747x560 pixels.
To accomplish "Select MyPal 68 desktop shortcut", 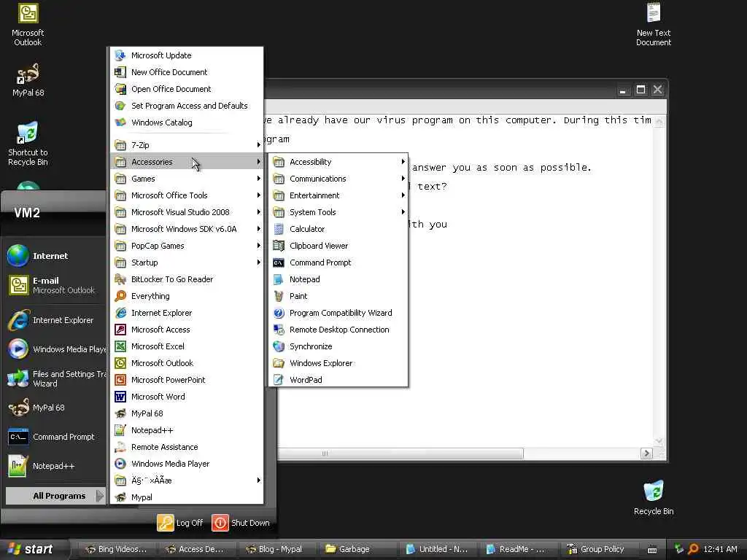I will 28,80.
